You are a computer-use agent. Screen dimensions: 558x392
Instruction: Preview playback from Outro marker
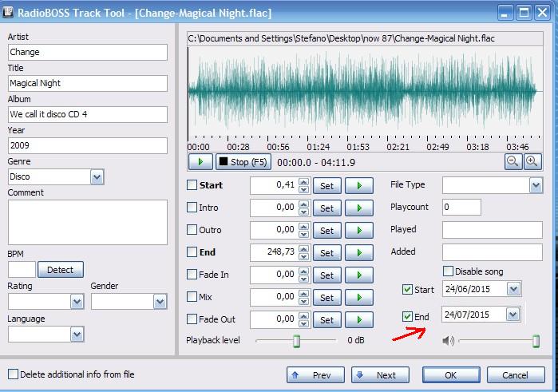click(x=359, y=231)
